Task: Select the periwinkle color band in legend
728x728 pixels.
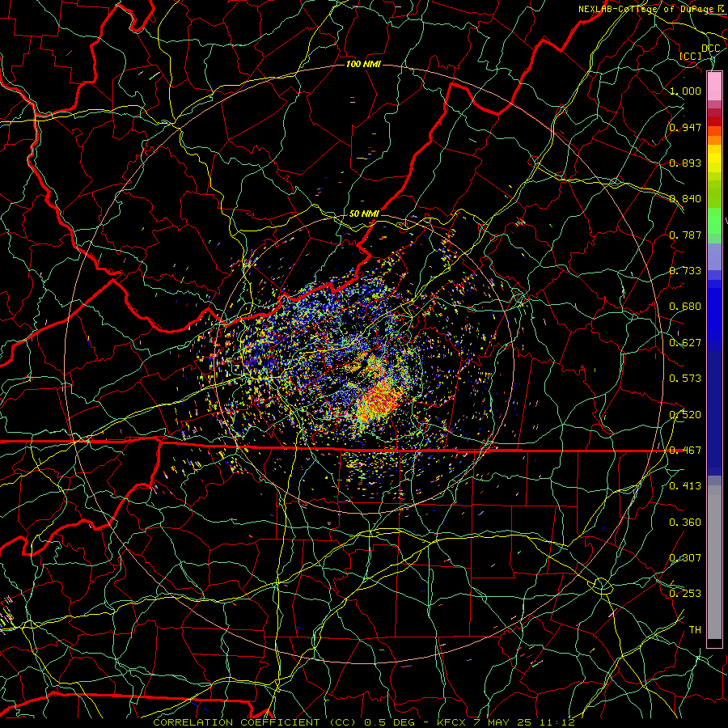Action: coord(714,256)
